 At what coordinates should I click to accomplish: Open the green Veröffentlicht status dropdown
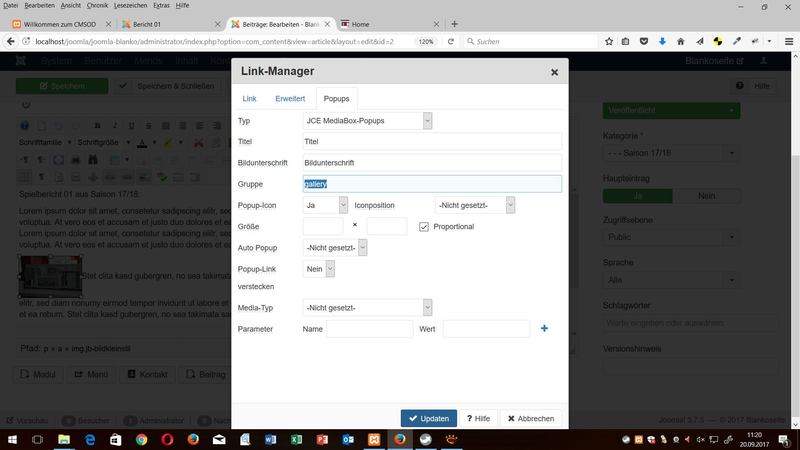[x=671, y=111]
